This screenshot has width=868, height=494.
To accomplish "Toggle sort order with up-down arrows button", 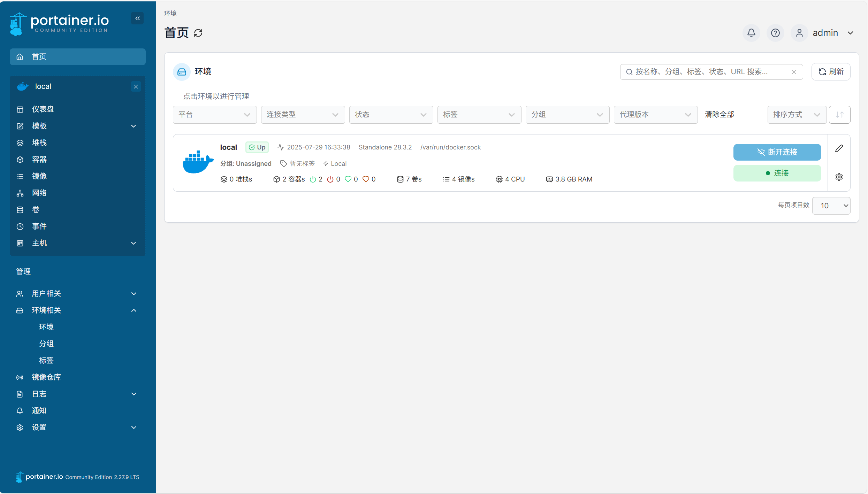I will (839, 115).
